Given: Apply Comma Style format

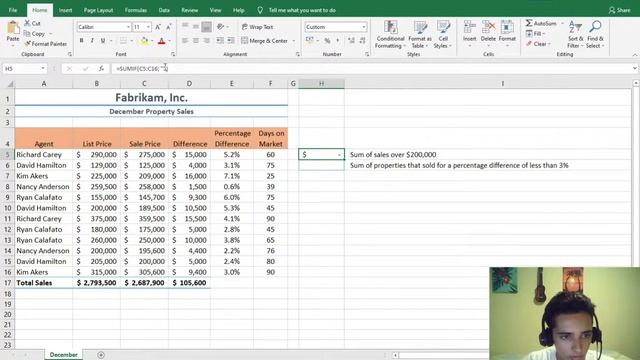Looking at the screenshot, I should (x=338, y=40).
